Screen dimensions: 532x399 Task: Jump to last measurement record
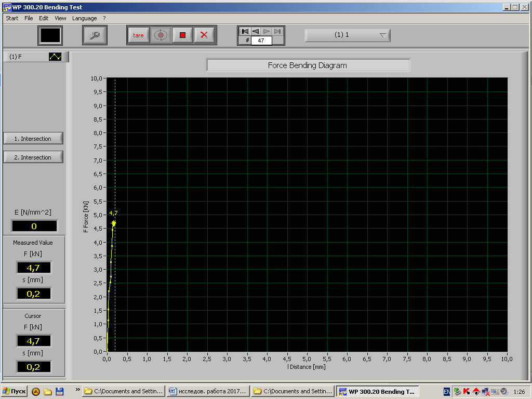coord(277,31)
